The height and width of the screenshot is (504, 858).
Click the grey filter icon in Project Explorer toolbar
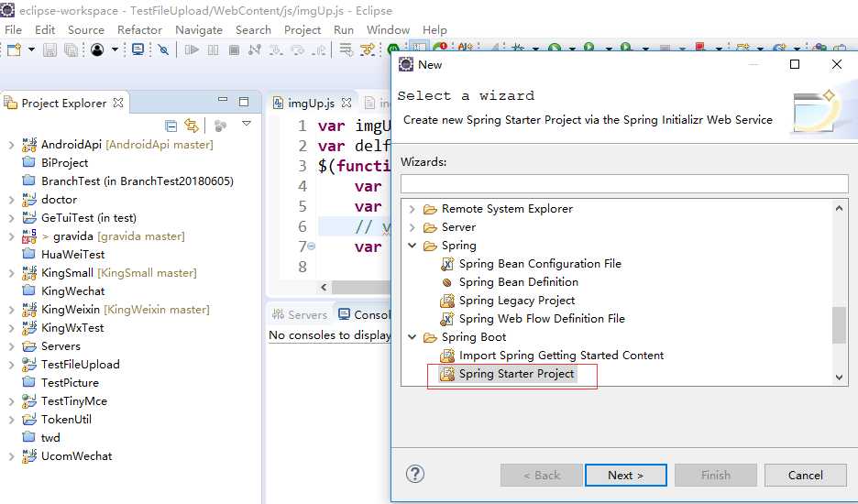[221, 126]
